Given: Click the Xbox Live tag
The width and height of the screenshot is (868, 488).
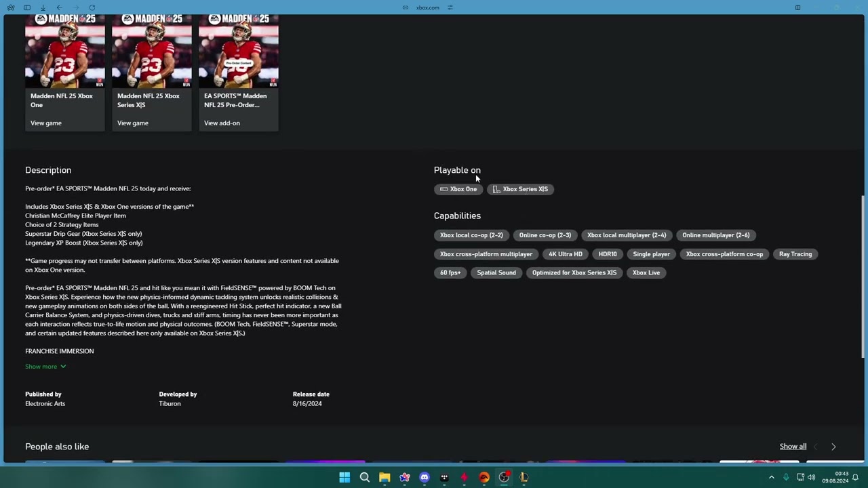Looking at the screenshot, I should point(646,272).
